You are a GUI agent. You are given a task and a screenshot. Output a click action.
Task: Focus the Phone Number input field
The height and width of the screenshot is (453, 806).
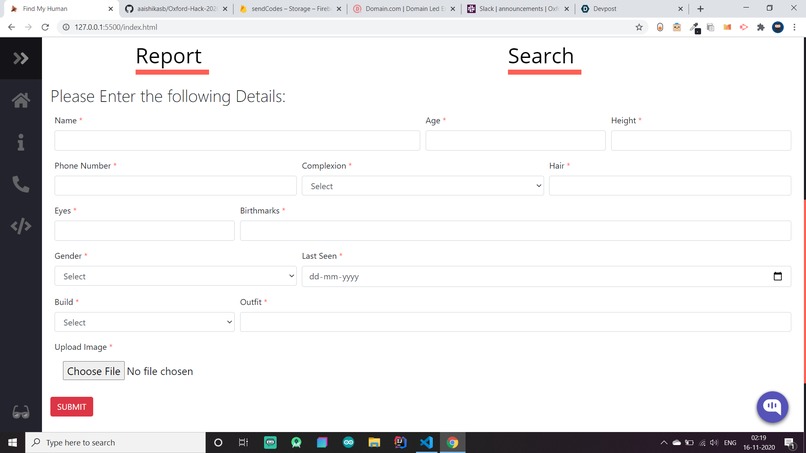click(x=175, y=186)
